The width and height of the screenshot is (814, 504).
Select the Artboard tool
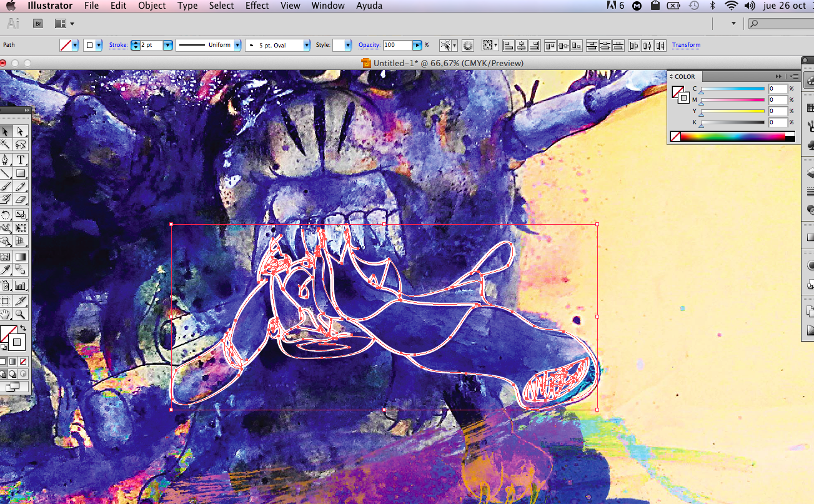[6, 301]
